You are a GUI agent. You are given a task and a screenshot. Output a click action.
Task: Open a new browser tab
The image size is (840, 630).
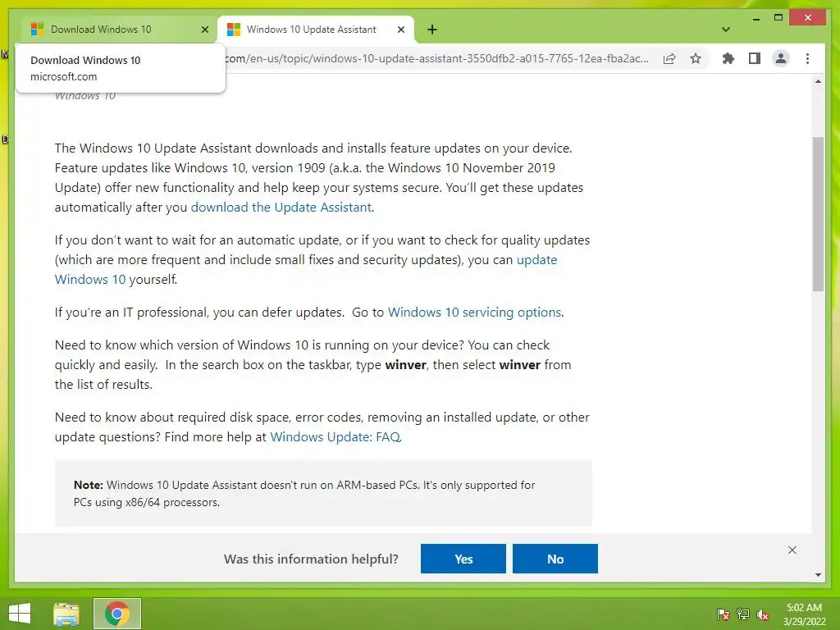(432, 30)
